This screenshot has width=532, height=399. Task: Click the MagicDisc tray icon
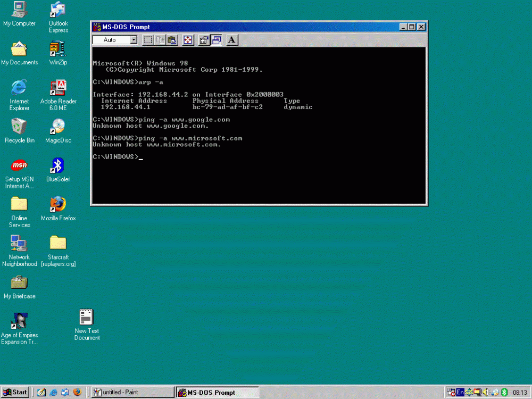(495, 392)
